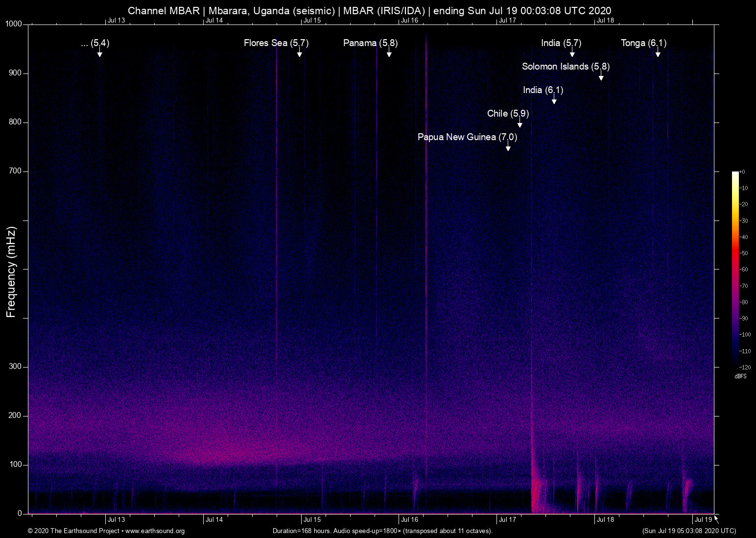Screen dimensions: 756x538
Task: Select the 300 mHz tick label
Action: pyautogui.click(x=15, y=367)
